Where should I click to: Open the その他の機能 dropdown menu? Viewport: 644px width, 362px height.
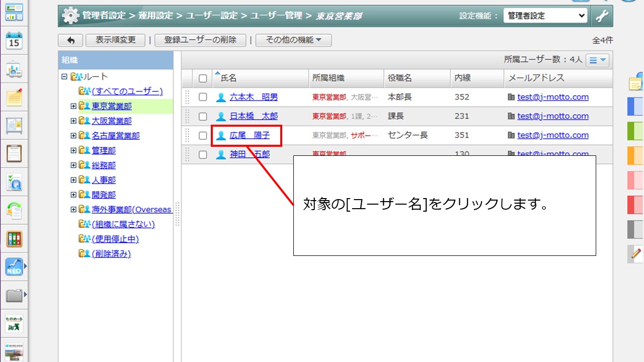click(x=293, y=40)
